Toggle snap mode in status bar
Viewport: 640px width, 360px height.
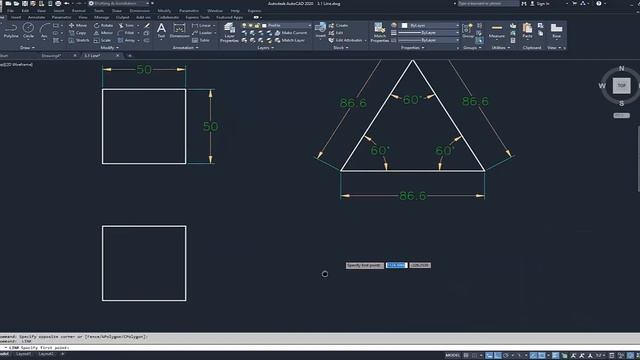pyautogui.click(x=474, y=356)
